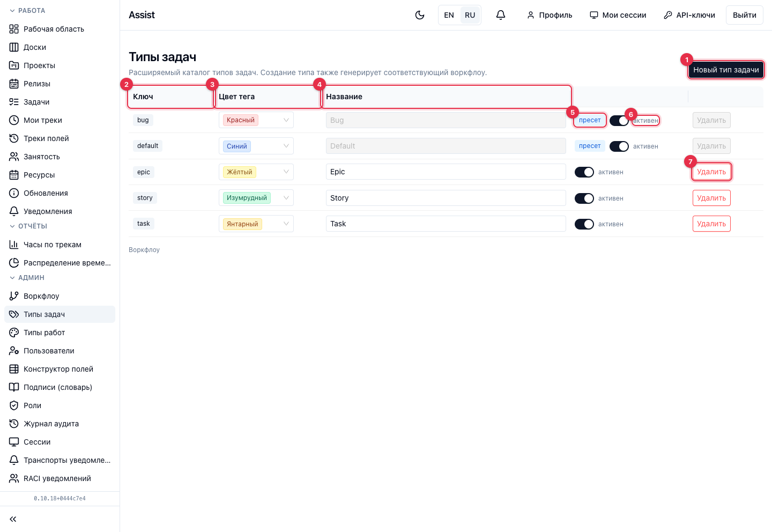
Task: Open the Boards (Доски) icon in sidebar
Action: tap(14, 47)
